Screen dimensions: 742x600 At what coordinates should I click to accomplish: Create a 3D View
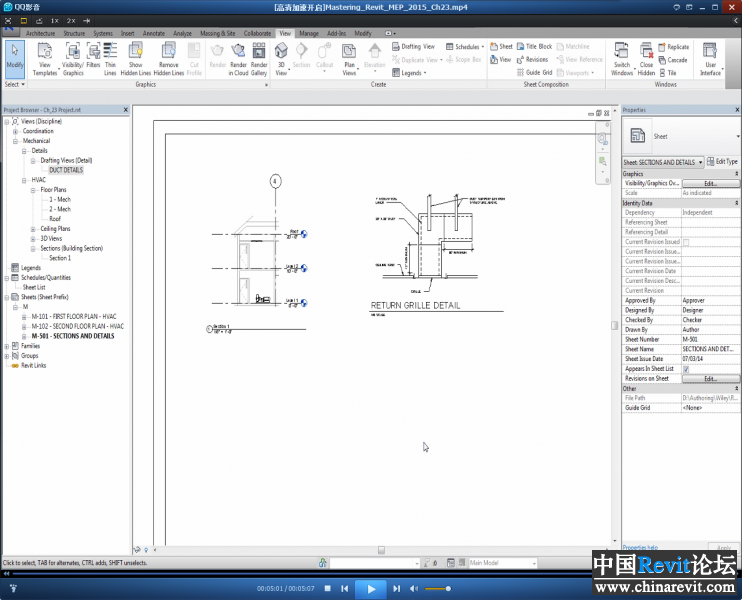(281, 59)
